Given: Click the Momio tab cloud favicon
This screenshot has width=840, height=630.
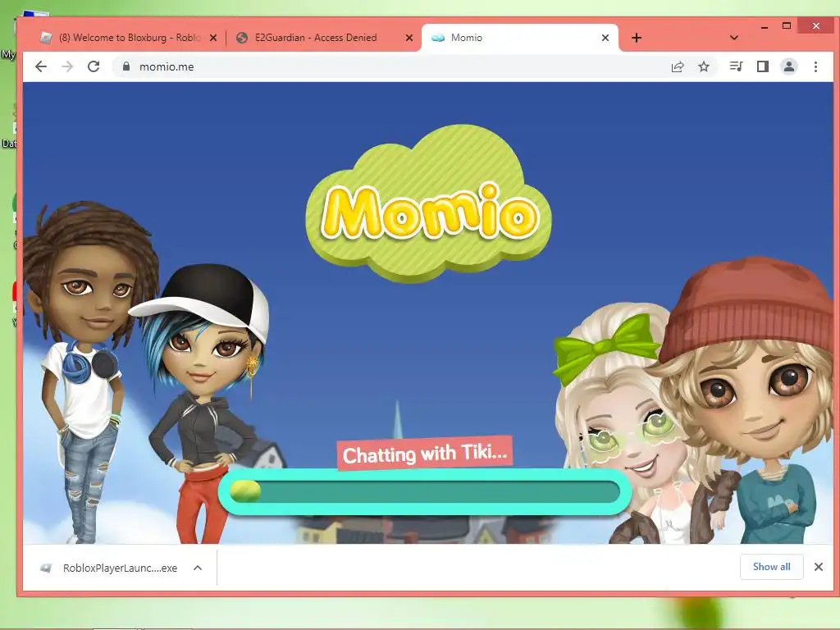Looking at the screenshot, I should pyautogui.click(x=438, y=38).
